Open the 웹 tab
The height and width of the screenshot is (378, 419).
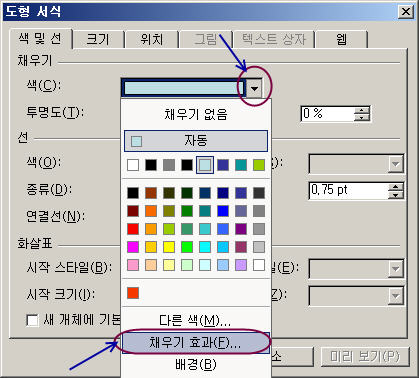click(x=341, y=39)
